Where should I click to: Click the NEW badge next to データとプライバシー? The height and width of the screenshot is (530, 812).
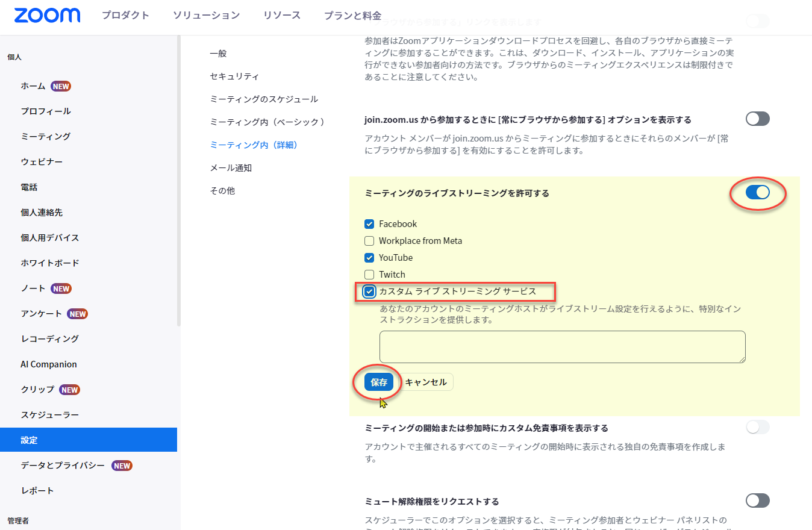pyautogui.click(x=122, y=466)
